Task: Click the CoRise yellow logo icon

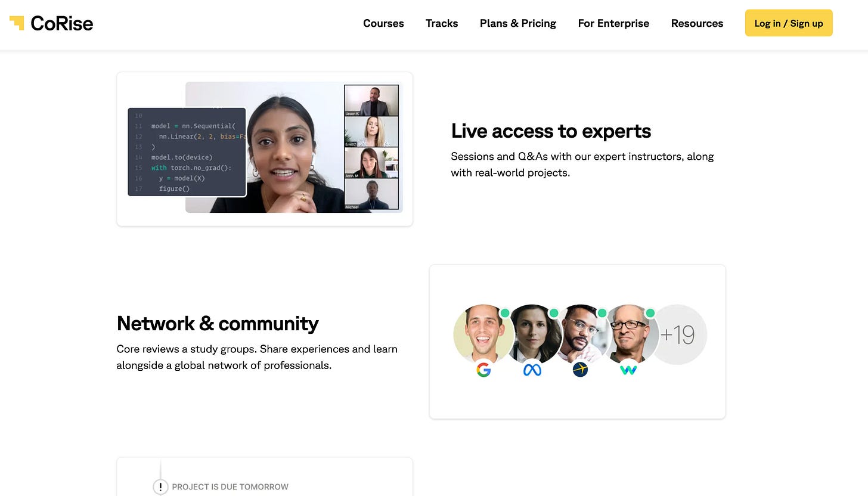Action: pos(17,23)
